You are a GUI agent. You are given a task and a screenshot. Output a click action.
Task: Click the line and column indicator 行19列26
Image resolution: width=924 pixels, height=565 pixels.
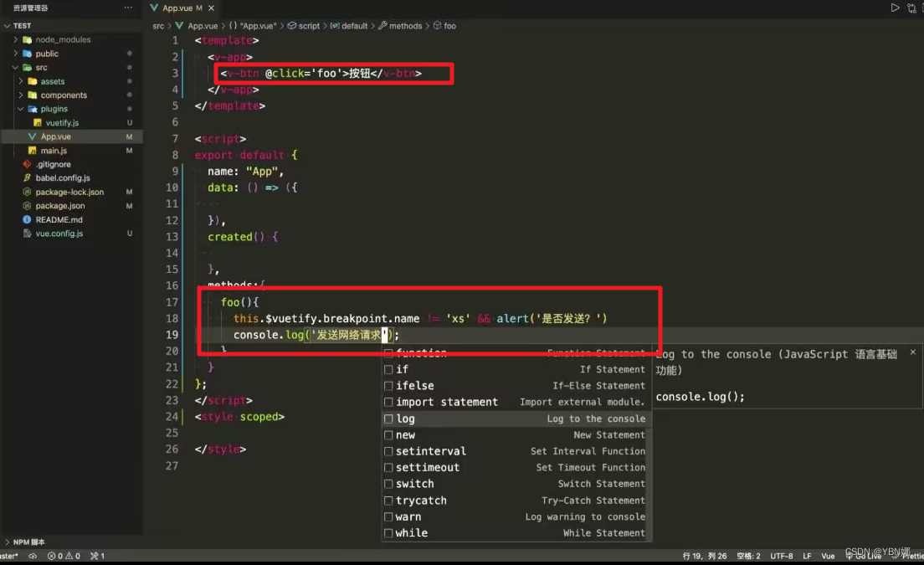[x=706, y=555]
